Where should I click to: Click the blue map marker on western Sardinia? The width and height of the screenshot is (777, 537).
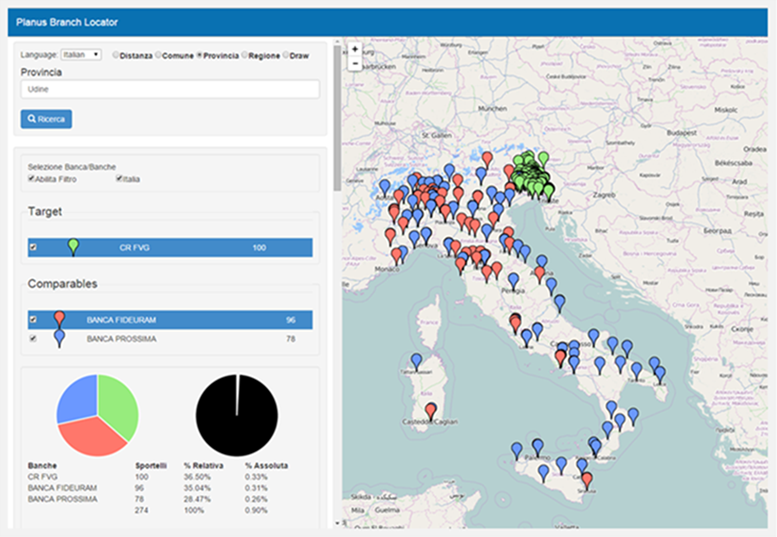(416, 360)
